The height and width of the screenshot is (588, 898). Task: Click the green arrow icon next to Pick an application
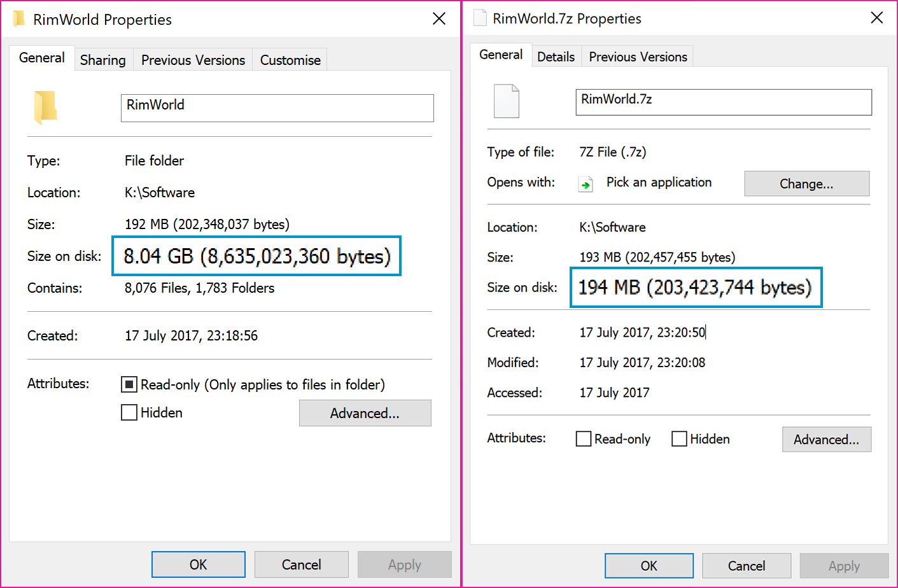(586, 184)
